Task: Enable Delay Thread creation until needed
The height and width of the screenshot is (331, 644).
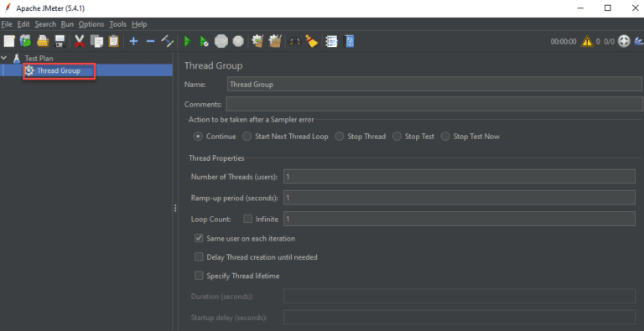Action: (200, 257)
